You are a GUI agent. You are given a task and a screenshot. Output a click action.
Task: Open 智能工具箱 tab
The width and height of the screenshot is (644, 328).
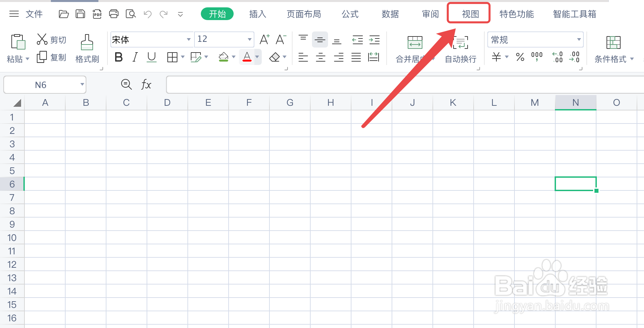click(574, 14)
